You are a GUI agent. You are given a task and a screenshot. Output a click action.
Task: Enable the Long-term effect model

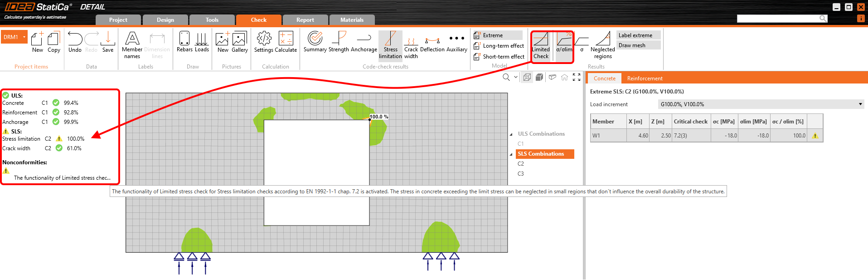[499, 46]
